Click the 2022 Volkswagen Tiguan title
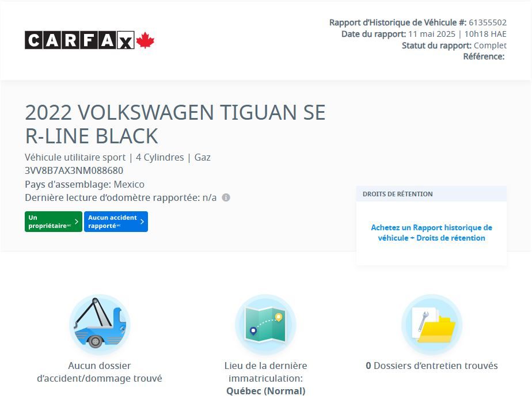The width and height of the screenshot is (532, 411). pos(175,124)
